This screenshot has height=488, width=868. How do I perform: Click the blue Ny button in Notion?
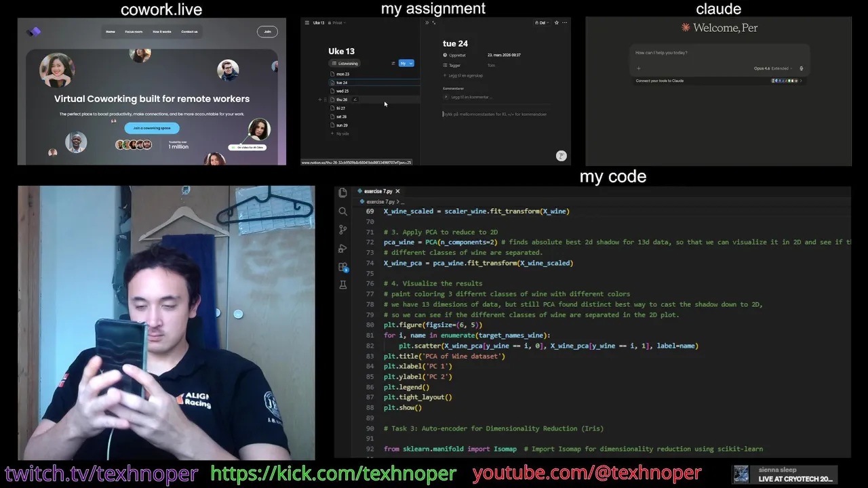click(x=403, y=63)
